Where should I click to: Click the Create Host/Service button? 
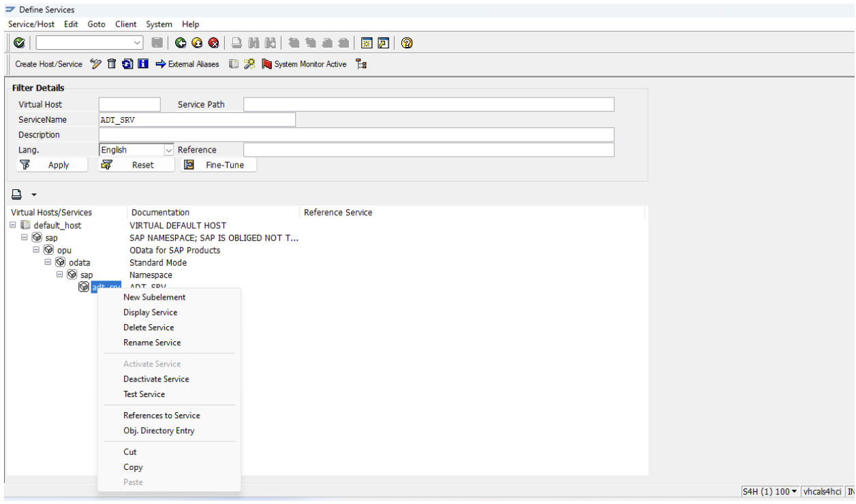point(48,64)
